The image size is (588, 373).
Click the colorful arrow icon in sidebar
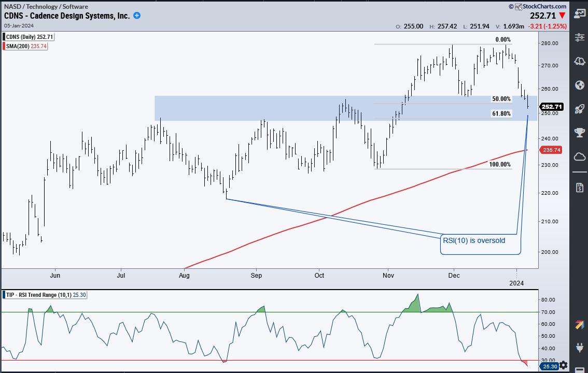[x=579, y=325]
